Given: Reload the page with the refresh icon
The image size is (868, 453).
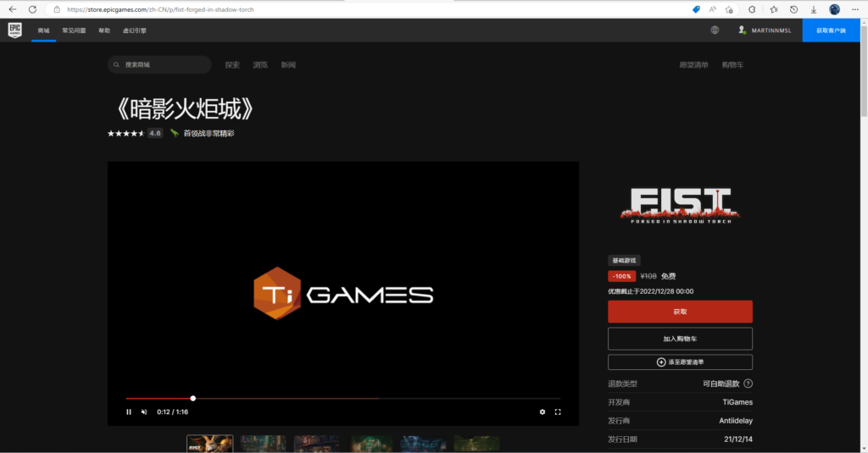Looking at the screenshot, I should click(33, 9).
